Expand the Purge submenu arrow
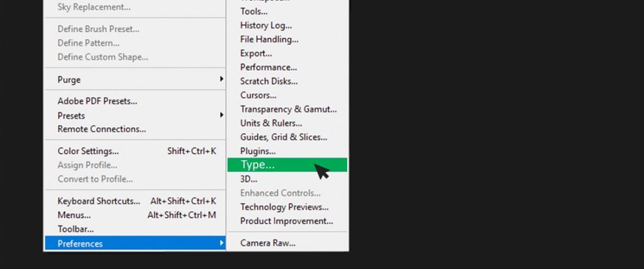 (x=221, y=80)
